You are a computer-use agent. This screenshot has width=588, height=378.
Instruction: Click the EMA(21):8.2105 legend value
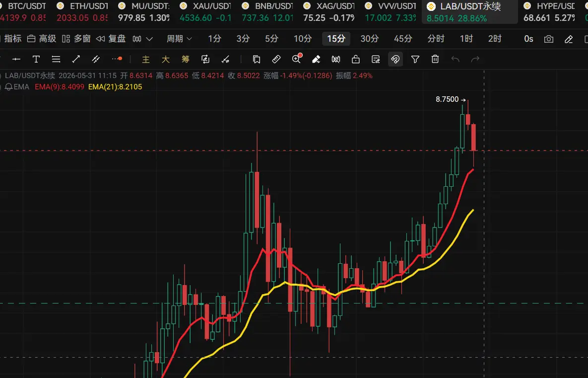(x=115, y=87)
